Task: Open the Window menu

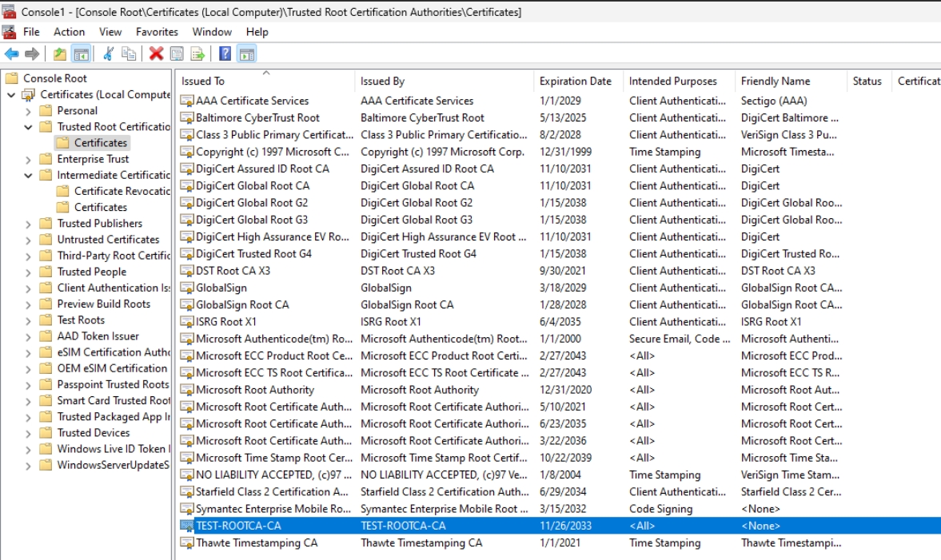Action: 212,32
